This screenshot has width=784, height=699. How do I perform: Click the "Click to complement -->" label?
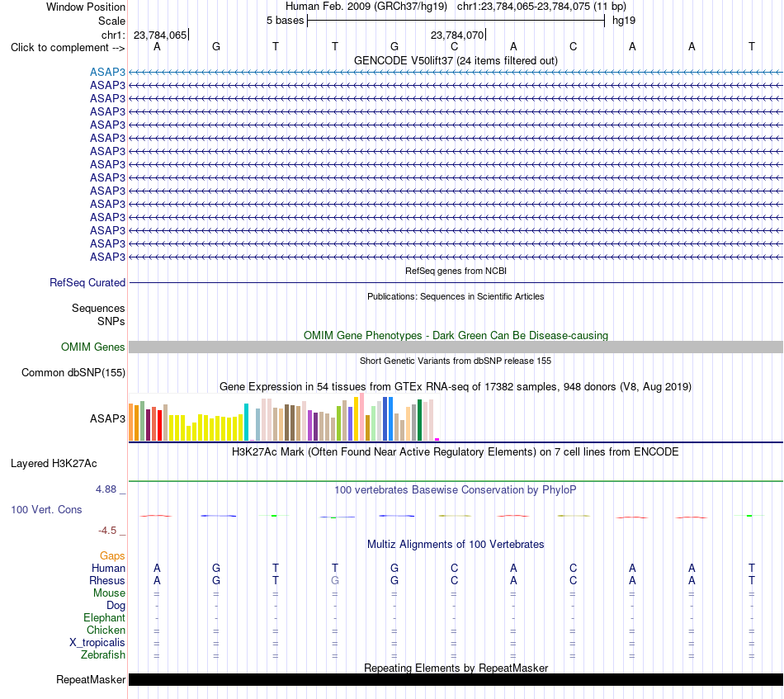click(x=68, y=48)
